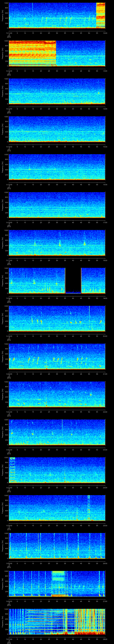Select the '21:00' end time label

[105, 374]
